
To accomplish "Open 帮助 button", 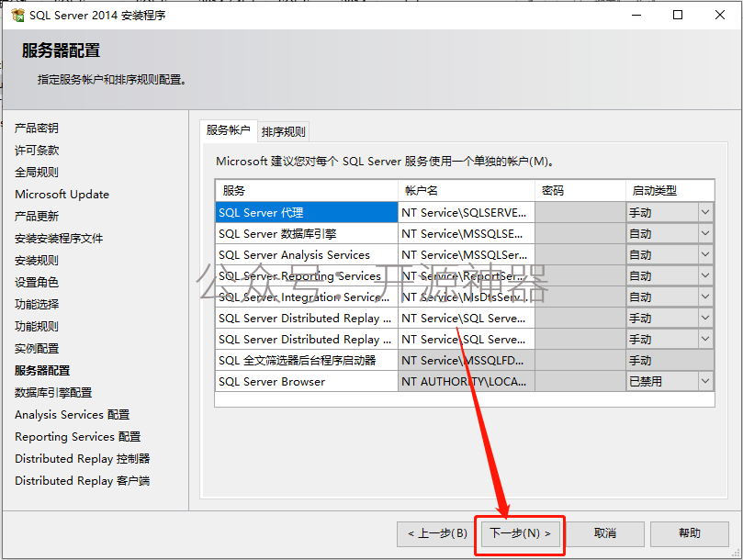I will pyautogui.click(x=689, y=534).
